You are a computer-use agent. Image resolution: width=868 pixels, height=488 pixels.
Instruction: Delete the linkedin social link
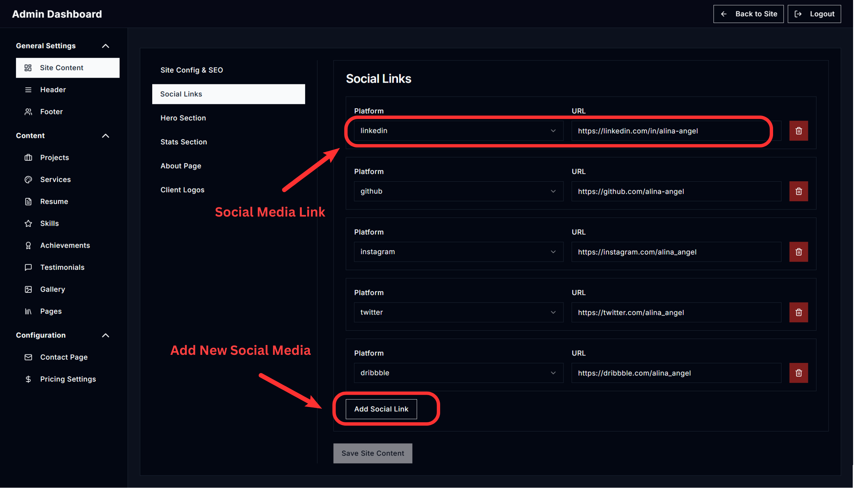(798, 131)
